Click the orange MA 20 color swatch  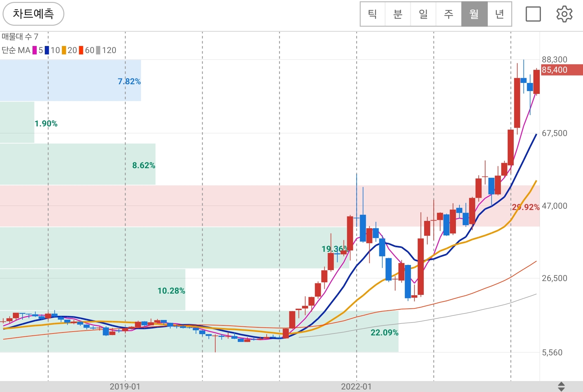[x=64, y=50]
